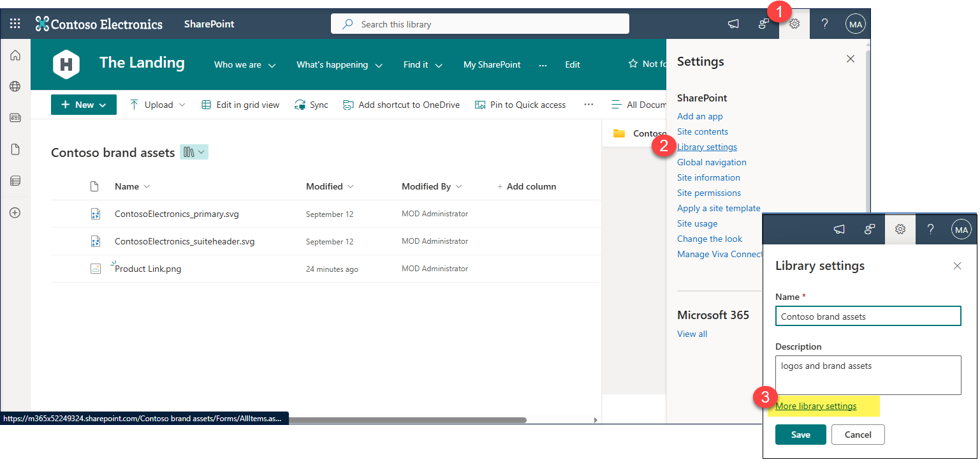Screen dimensions: 980x462
Task: Open the Who we are navigation dropdown
Action: point(245,64)
